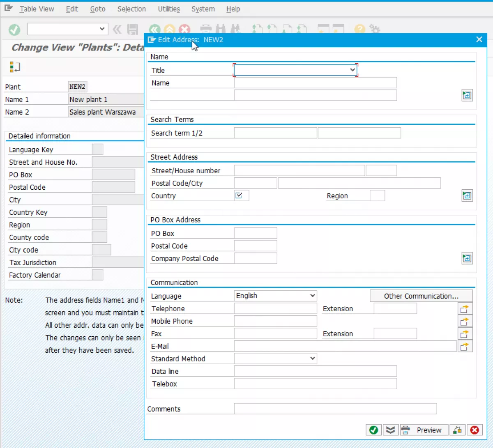Click the yellow Exit icon in main toolbar
Viewport: 493px width, 448px height.
click(170, 30)
